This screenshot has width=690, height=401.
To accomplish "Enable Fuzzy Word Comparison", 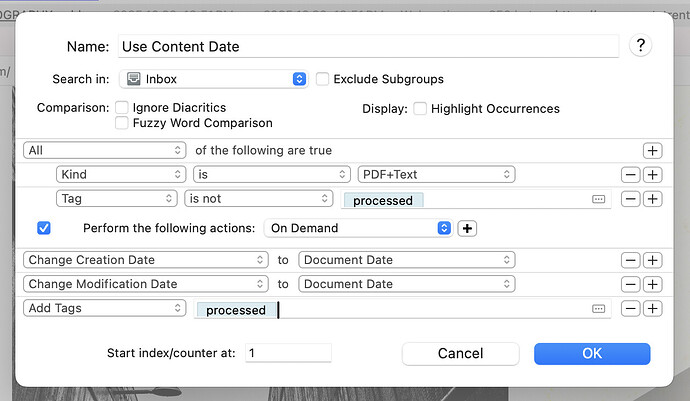I will pos(122,123).
